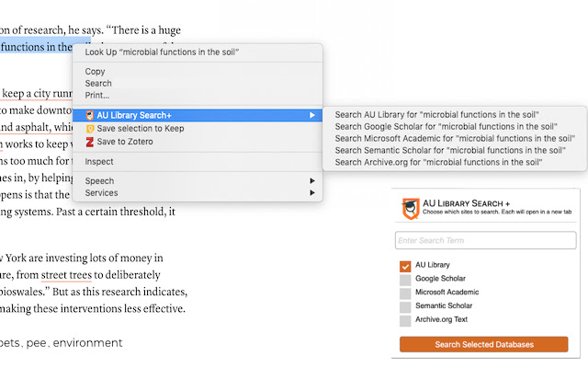Click the AU Library Search+ popup logo
Viewport: 588px width, 368px height.
[413, 208]
